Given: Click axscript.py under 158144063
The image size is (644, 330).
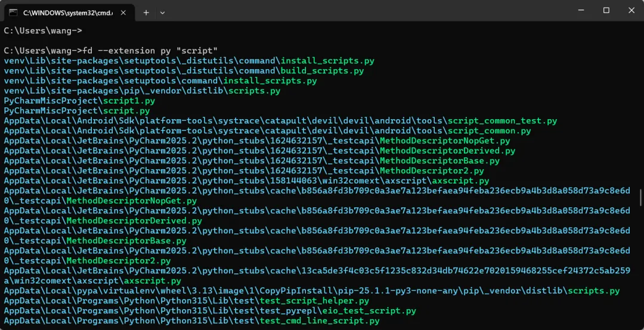Looking at the screenshot, I should pyautogui.click(x=460, y=180).
